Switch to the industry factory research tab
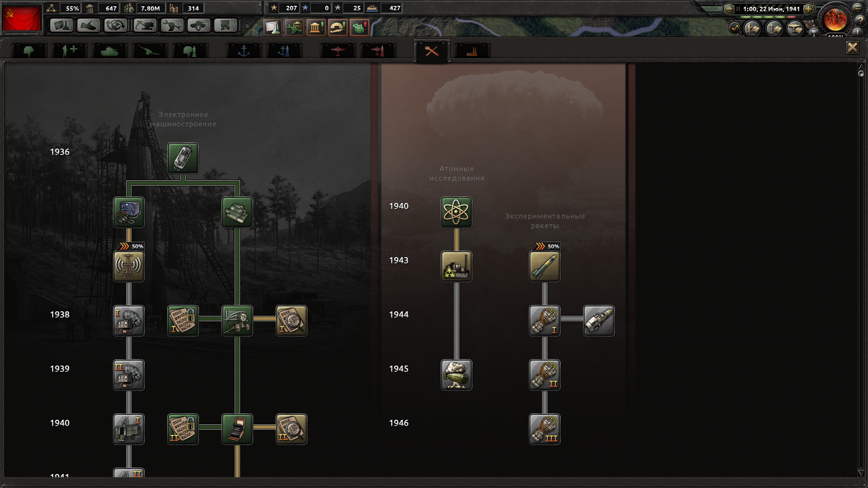Viewport: 868px width, 488px height. pyautogui.click(x=472, y=51)
